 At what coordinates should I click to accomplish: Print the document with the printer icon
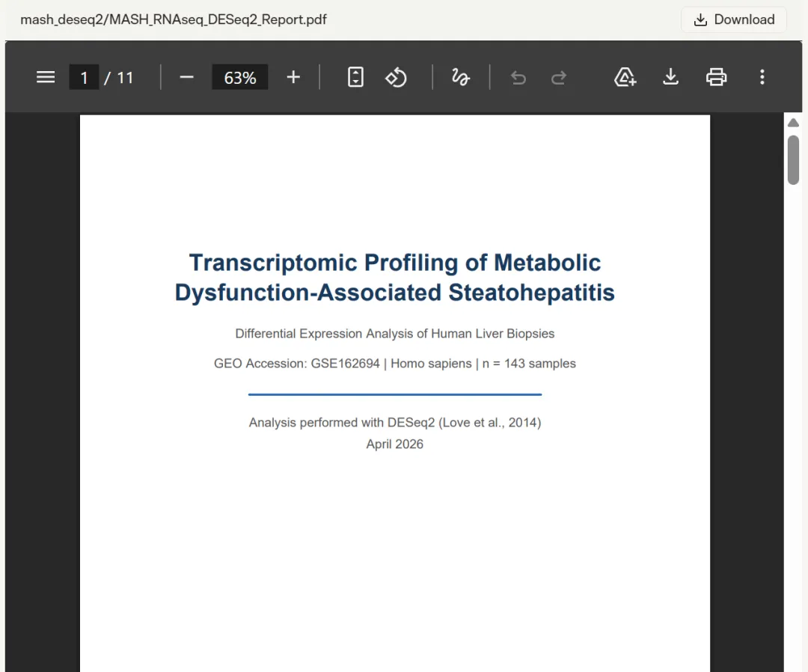[716, 77]
